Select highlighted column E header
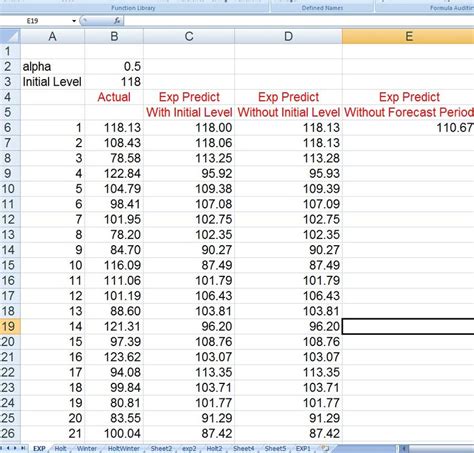 tap(408, 36)
